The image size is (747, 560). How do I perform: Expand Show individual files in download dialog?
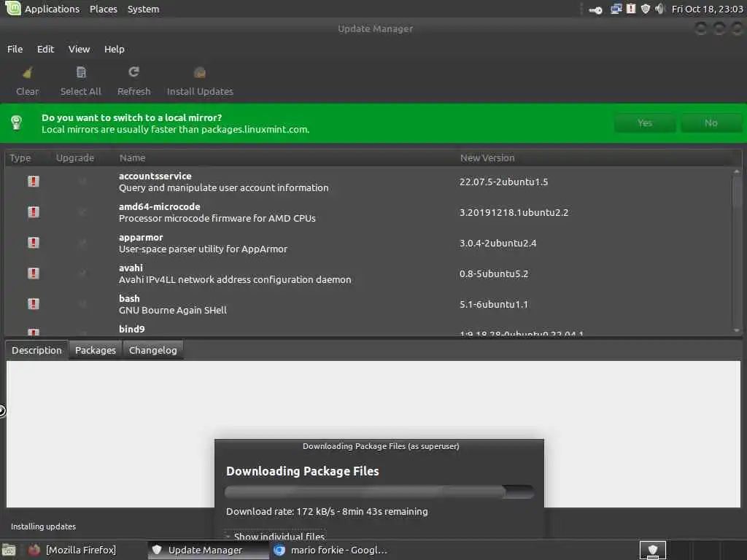275,536
